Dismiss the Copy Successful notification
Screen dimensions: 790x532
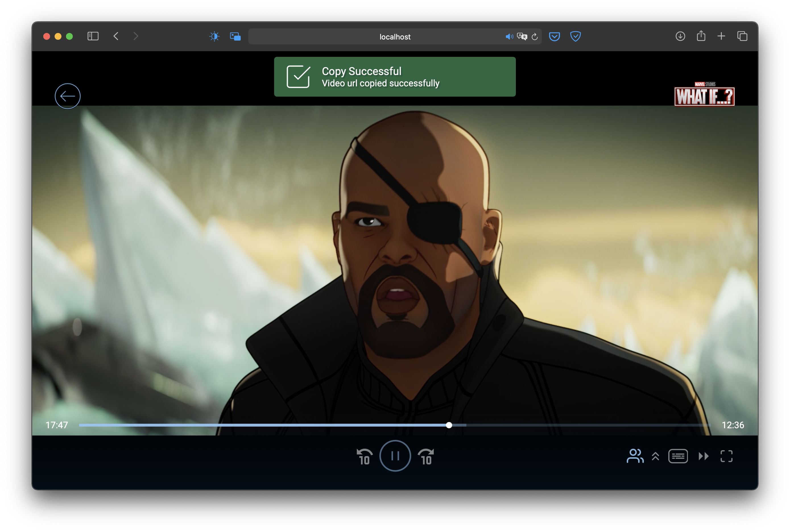(x=394, y=77)
